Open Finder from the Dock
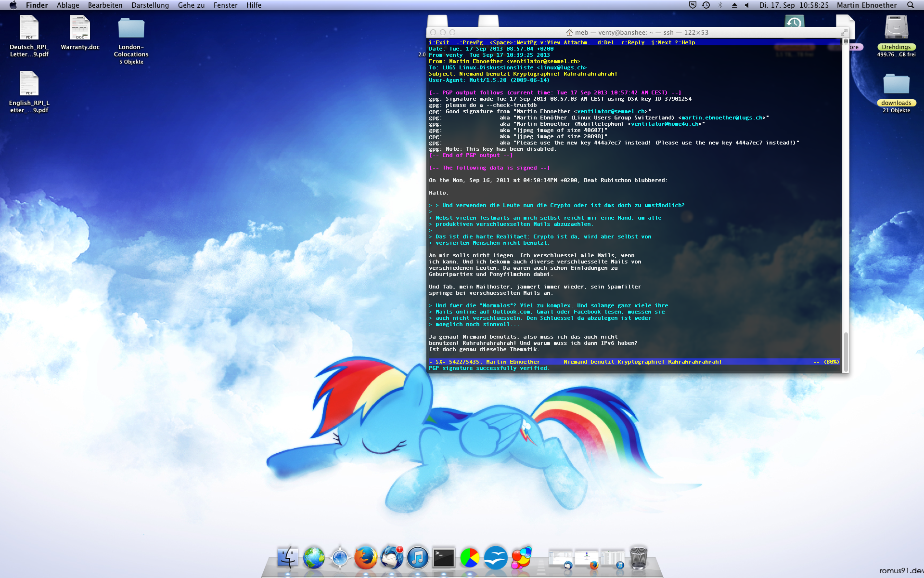Viewport: 924px width, 578px height. click(x=288, y=558)
